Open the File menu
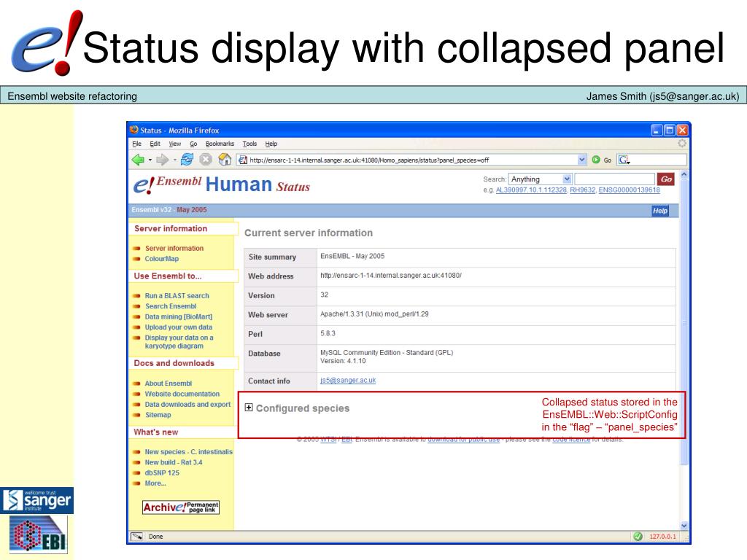747x560 pixels. point(136,144)
